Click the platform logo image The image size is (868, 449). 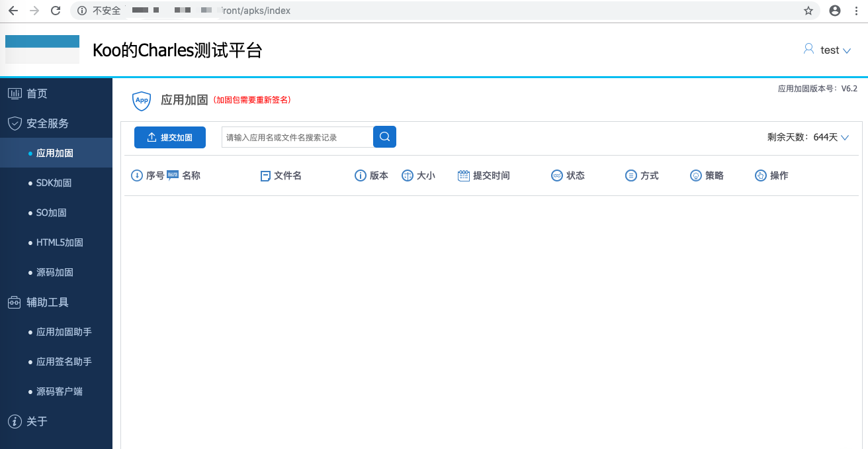pyautogui.click(x=42, y=50)
